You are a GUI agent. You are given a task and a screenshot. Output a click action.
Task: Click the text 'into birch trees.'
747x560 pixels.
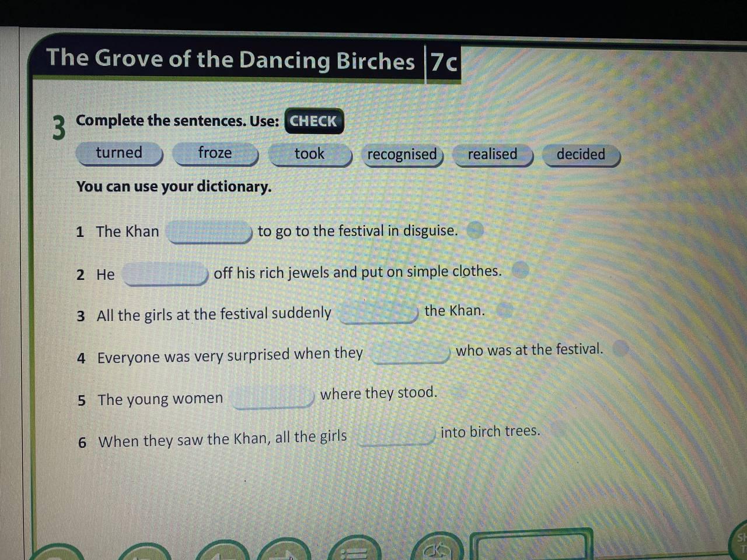point(490,432)
